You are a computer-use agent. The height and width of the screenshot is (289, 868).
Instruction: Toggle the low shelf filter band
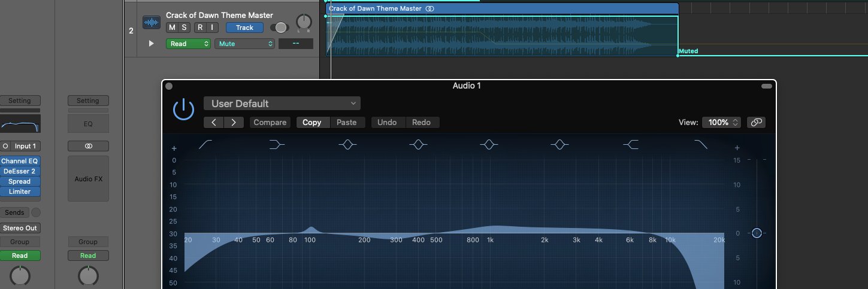tap(277, 144)
